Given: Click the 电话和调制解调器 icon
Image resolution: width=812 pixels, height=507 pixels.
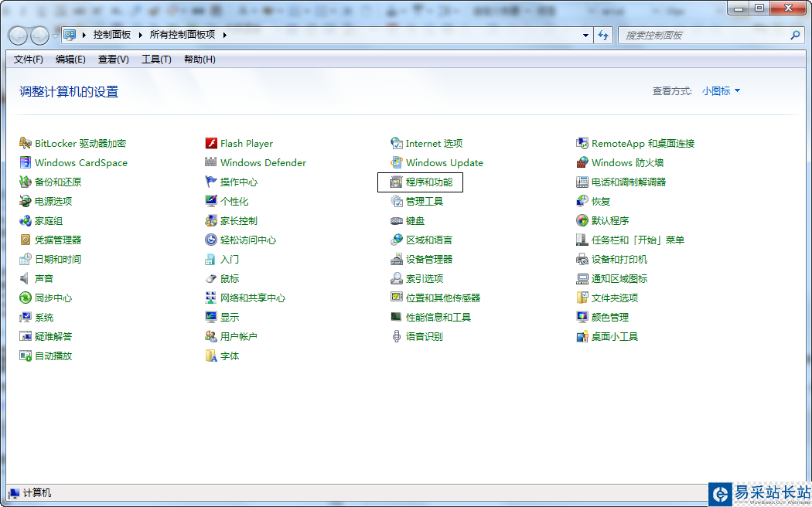Looking at the screenshot, I should 582,182.
